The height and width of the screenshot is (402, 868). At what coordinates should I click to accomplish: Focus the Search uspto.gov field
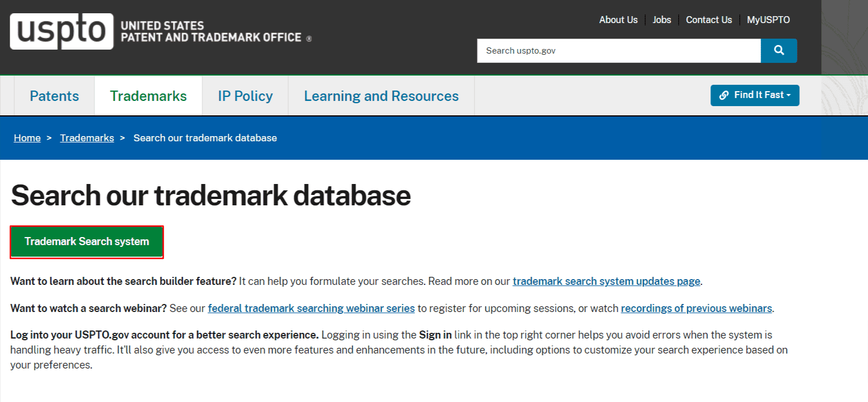(618, 51)
